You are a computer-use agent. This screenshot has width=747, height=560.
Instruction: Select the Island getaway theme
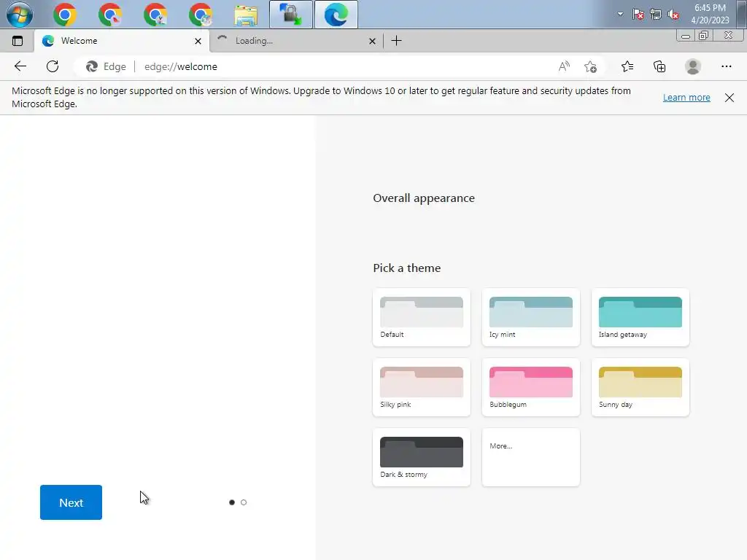coord(640,317)
